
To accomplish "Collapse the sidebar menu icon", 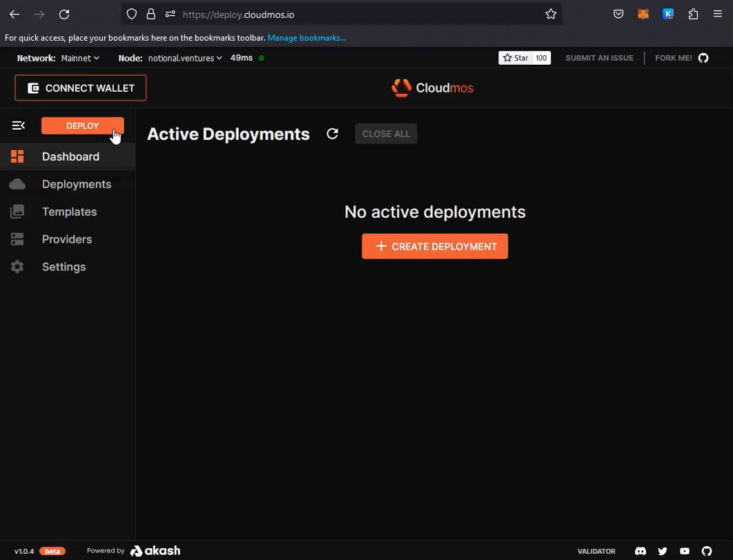I will [19, 126].
